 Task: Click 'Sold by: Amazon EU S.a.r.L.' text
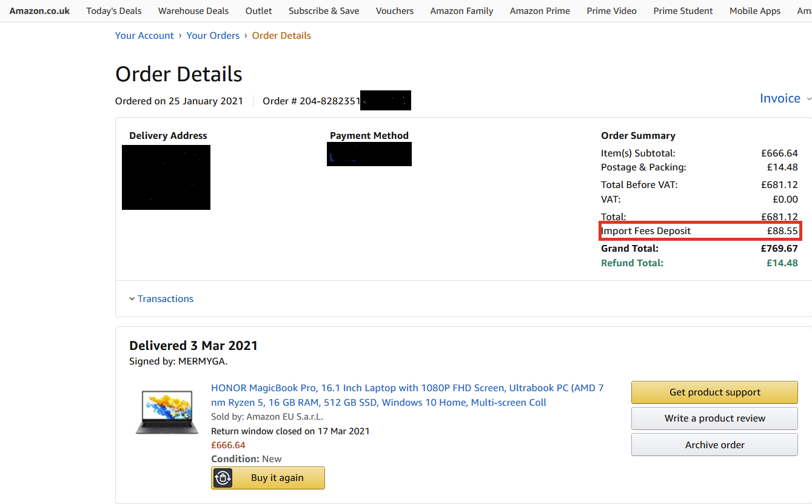(x=267, y=417)
